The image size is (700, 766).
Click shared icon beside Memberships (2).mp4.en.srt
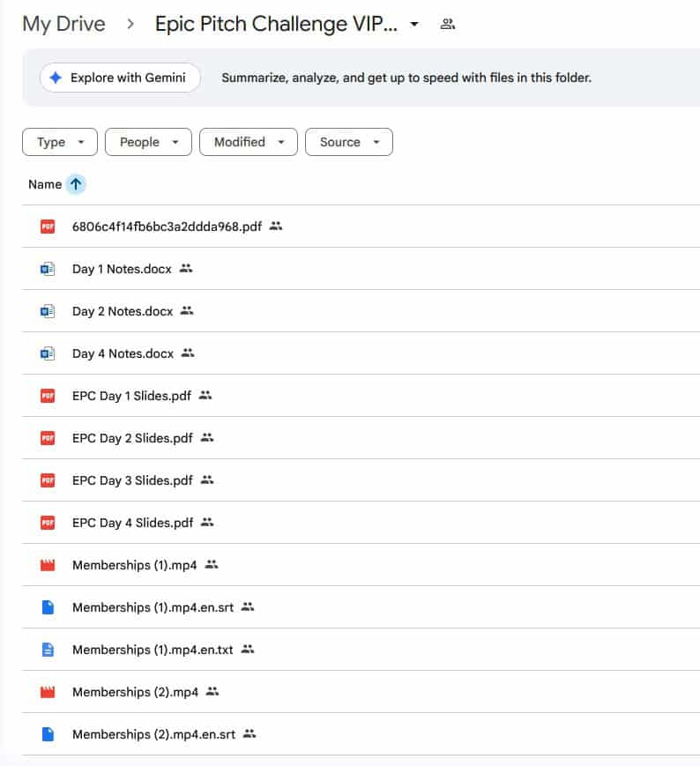(x=249, y=733)
